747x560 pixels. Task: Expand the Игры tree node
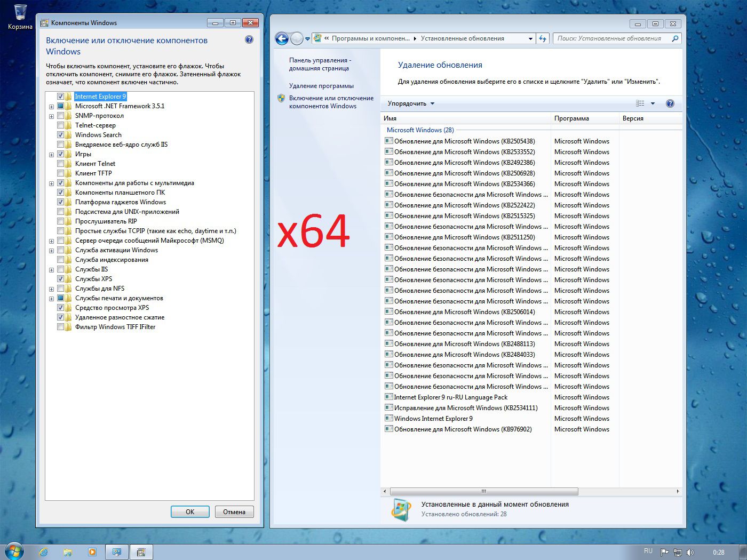(x=51, y=155)
